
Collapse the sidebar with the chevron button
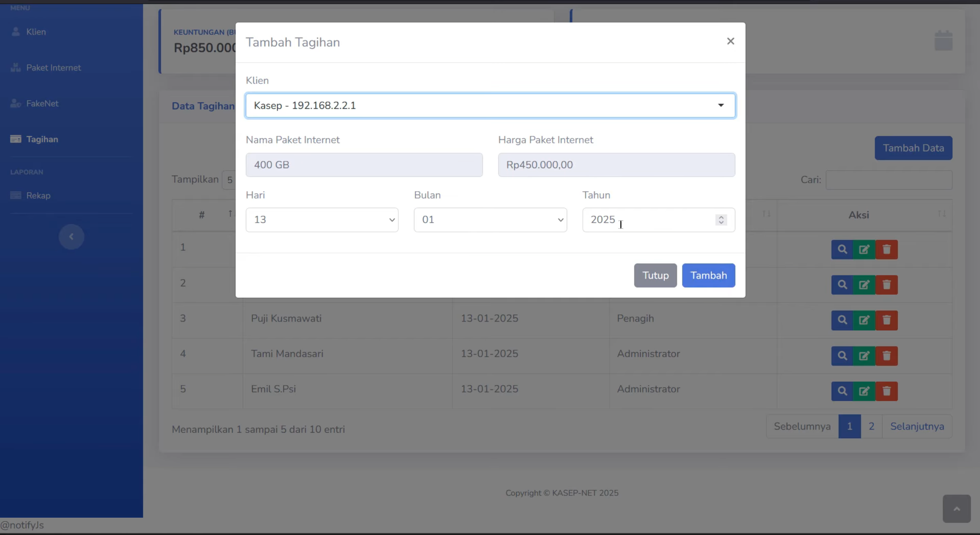pos(71,236)
